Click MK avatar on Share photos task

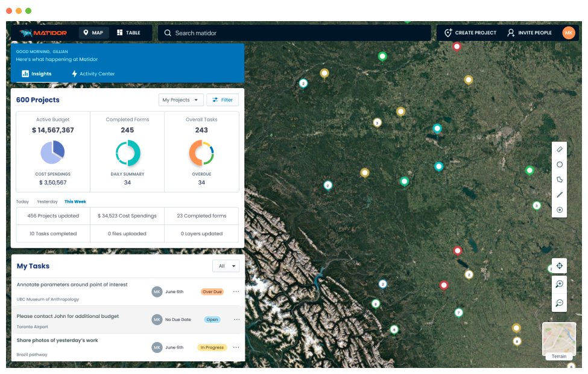point(157,347)
